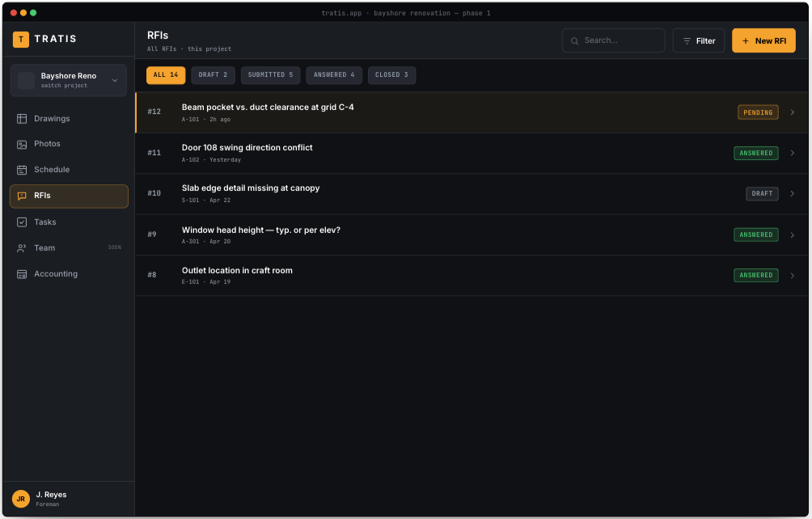
Task: Click the Bayshore Reno project thumbnail
Action: click(26, 81)
